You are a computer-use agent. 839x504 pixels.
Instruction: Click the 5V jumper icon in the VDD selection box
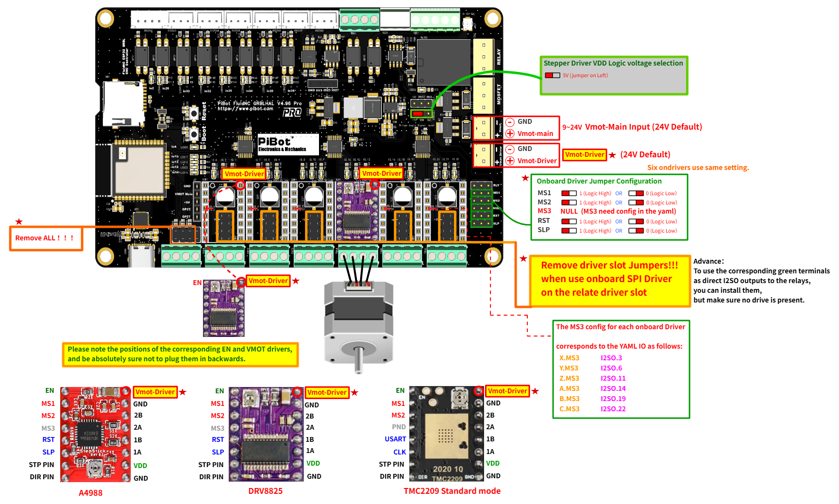[x=553, y=75]
